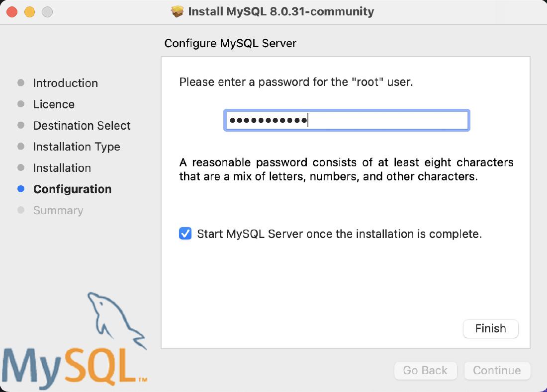Minimize the installer with the yellow button

point(30,12)
